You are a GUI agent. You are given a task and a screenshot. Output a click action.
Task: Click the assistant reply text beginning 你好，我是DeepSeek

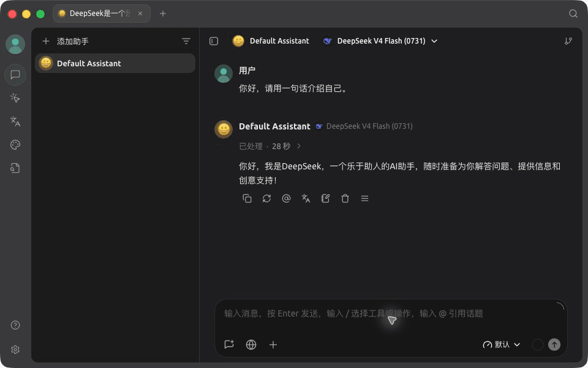(x=399, y=173)
